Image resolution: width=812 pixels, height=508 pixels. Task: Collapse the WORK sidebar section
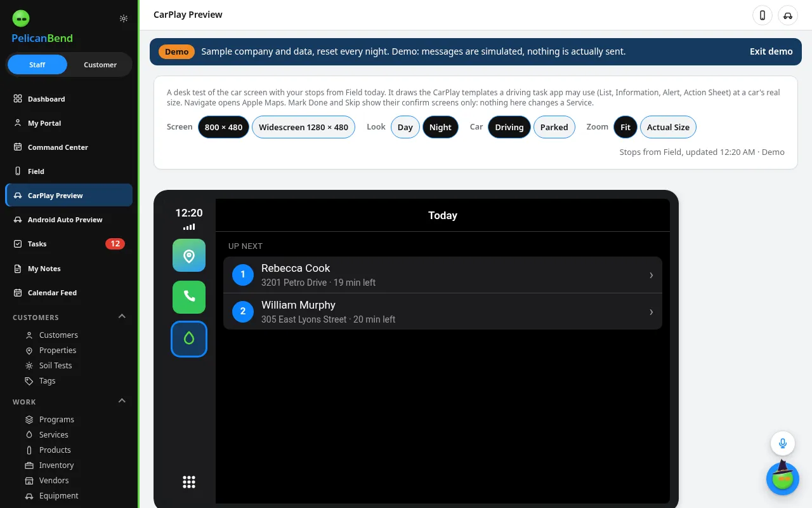(122, 401)
